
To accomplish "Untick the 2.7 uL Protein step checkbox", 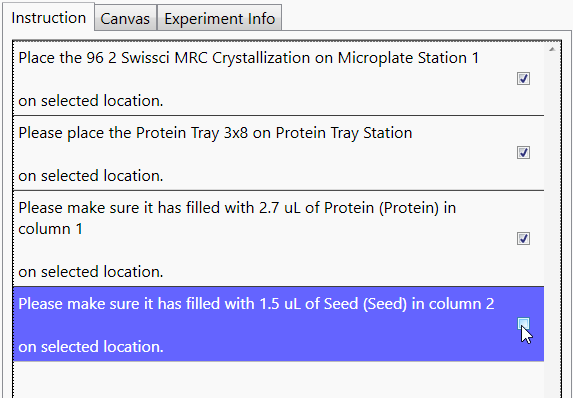I will pyautogui.click(x=523, y=238).
